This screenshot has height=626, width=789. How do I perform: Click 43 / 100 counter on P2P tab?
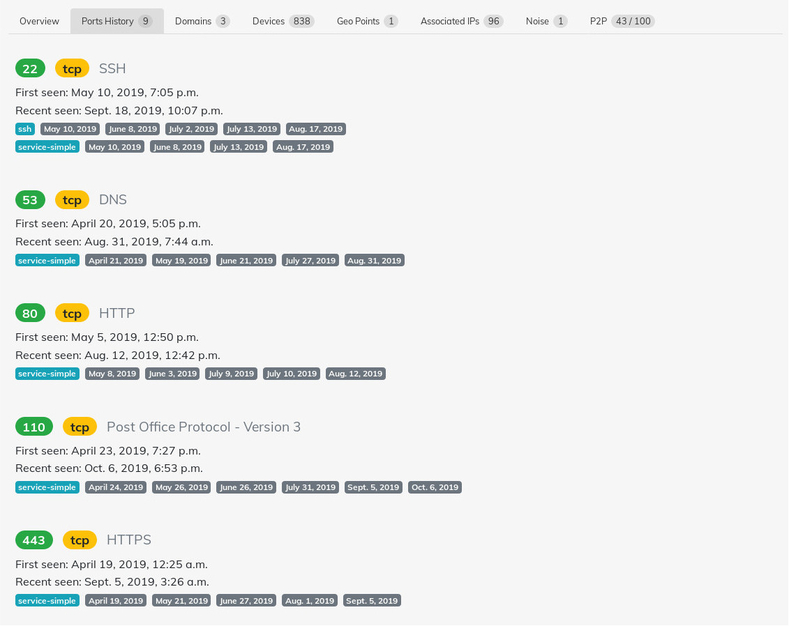(633, 21)
